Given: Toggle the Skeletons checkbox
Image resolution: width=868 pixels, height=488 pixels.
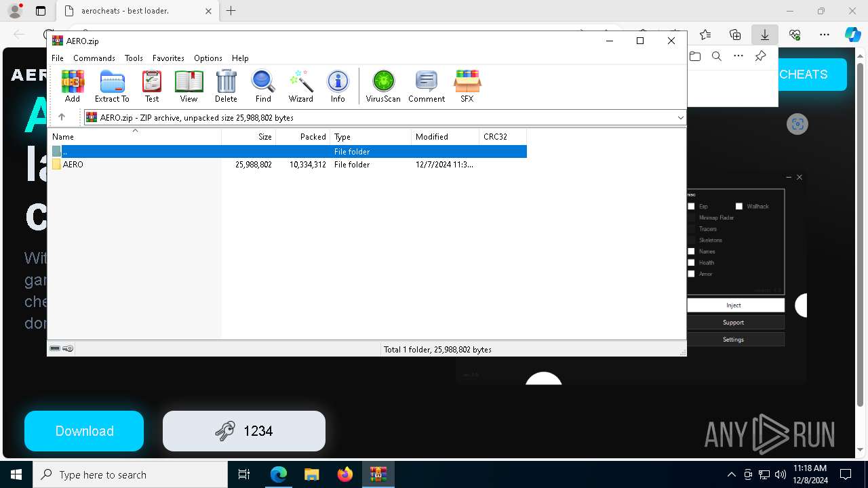Looking at the screenshot, I should (691, 240).
